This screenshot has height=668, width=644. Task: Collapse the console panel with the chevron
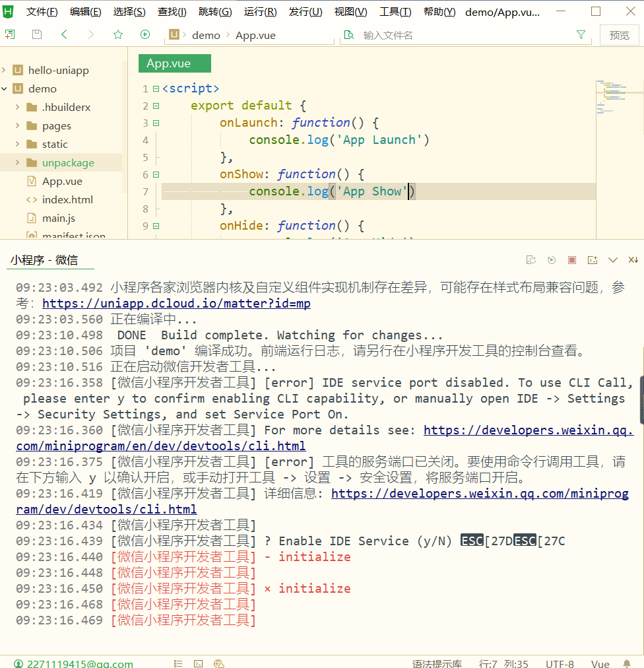tap(612, 260)
